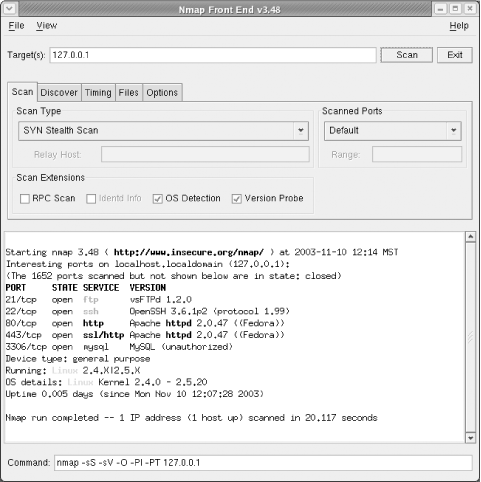Maximize the Nmap Front End window
Screen dimensions: 481x482
455,9
